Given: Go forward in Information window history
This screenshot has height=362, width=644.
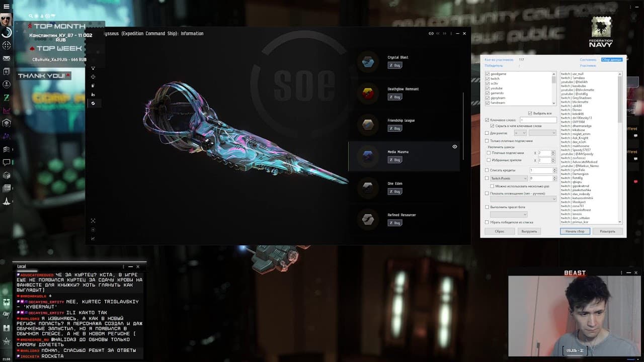Looking at the screenshot, I should [444, 34].
